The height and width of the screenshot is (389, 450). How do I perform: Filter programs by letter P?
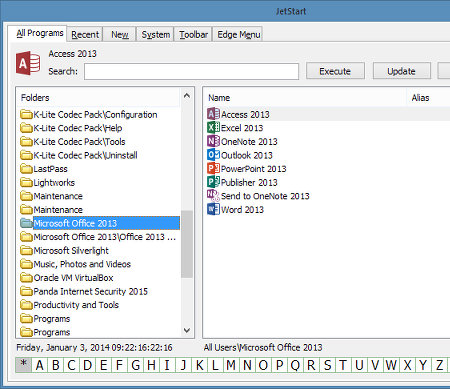click(279, 365)
